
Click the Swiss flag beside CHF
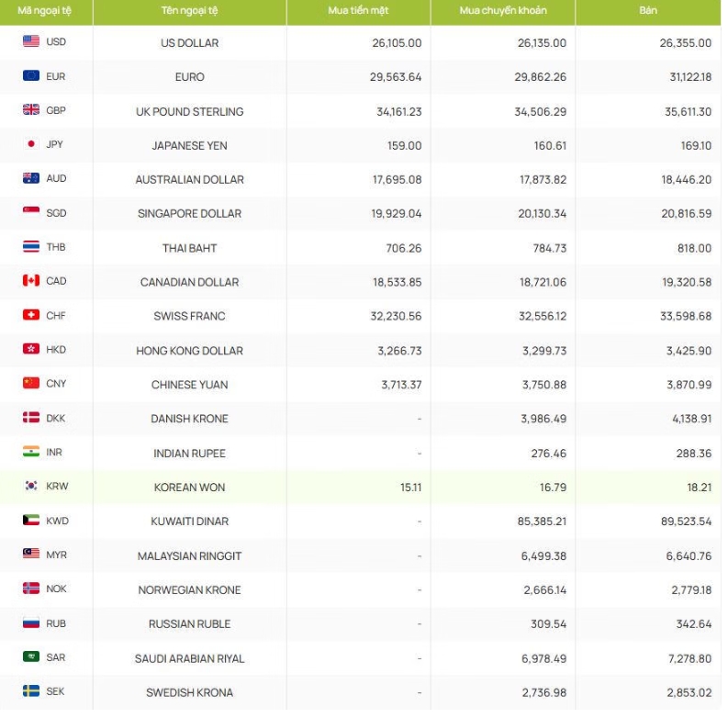[x=31, y=315]
